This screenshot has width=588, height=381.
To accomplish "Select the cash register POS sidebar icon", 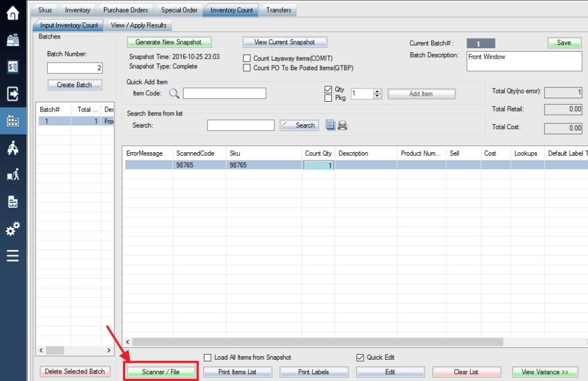I will pos(13,41).
